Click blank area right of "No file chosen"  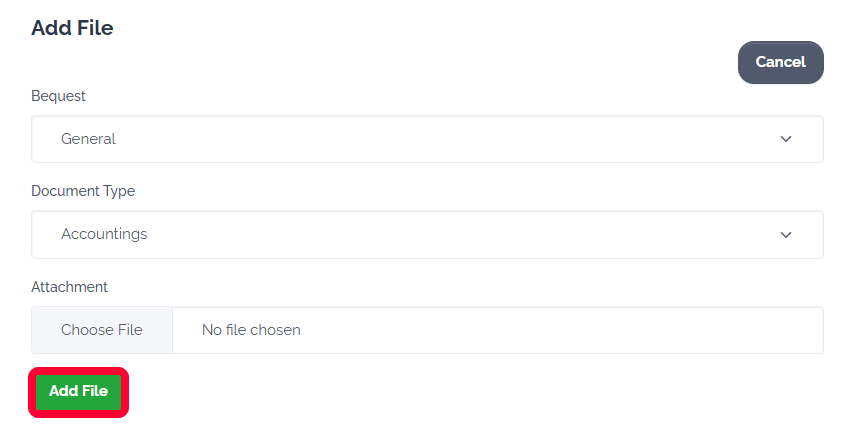[x=560, y=330]
